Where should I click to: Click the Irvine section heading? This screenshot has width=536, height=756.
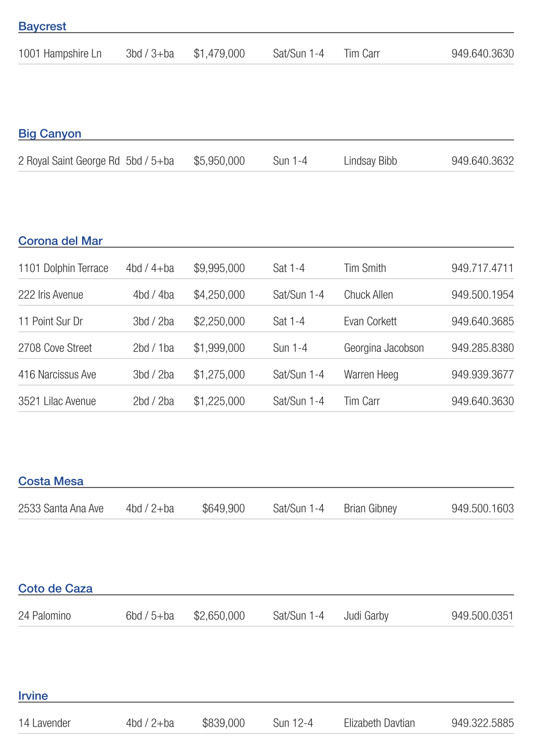pos(33,696)
